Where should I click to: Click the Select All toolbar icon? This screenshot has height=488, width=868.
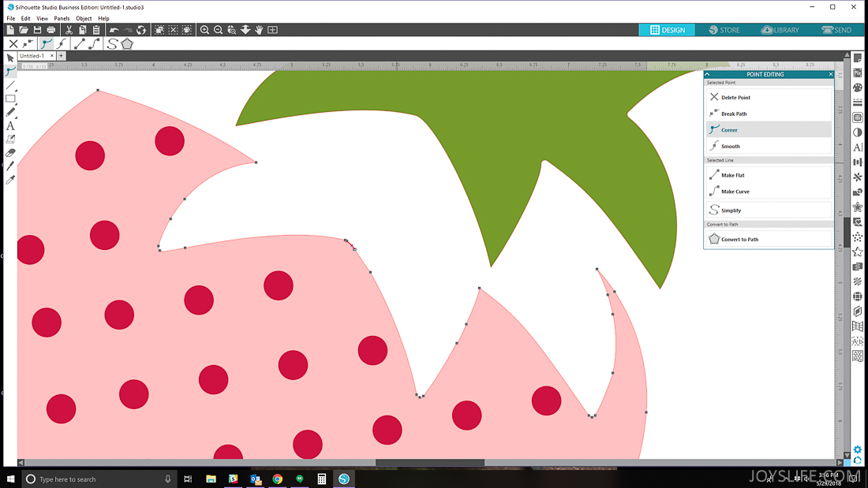click(159, 30)
